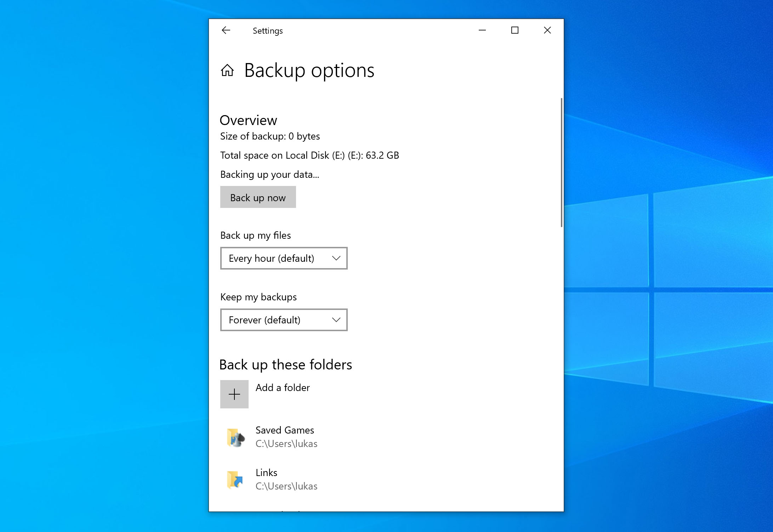The height and width of the screenshot is (532, 773).
Task: Click the vertical scrollbar in the Settings window
Action: [562, 163]
